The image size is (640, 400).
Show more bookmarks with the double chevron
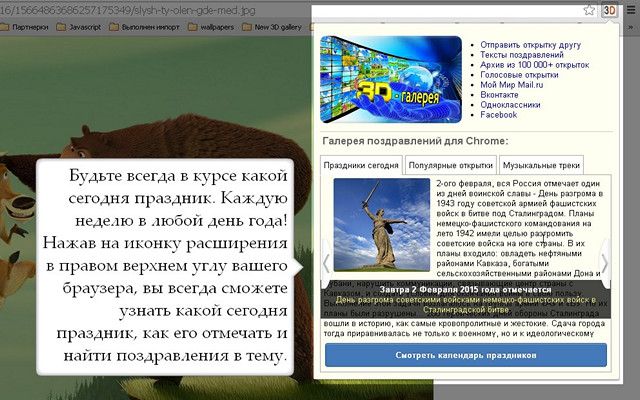pyautogui.click(x=631, y=27)
